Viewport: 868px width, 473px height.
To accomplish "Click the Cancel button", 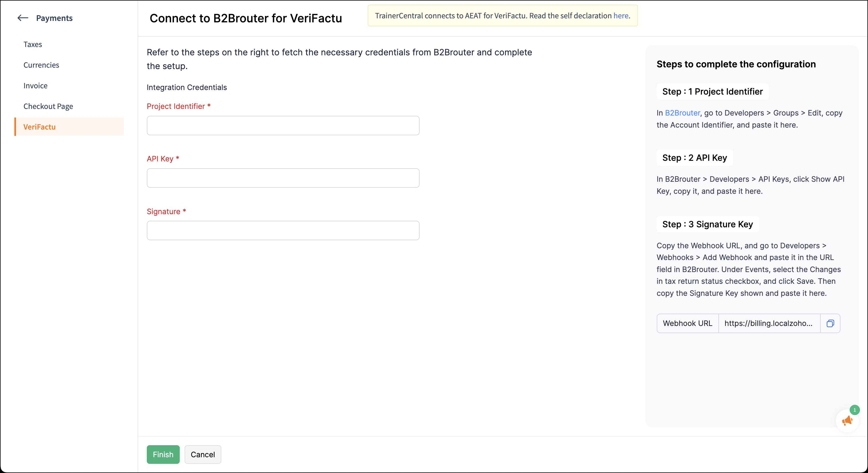I will [202, 454].
